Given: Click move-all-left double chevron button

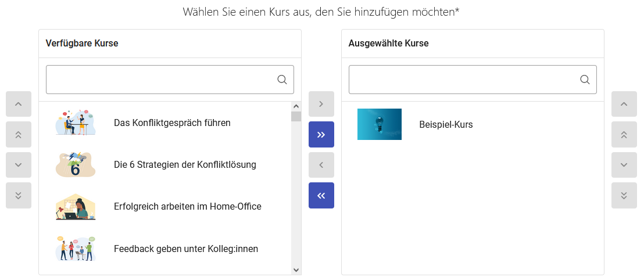Looking at the screenshot, I should click(321, 196).
